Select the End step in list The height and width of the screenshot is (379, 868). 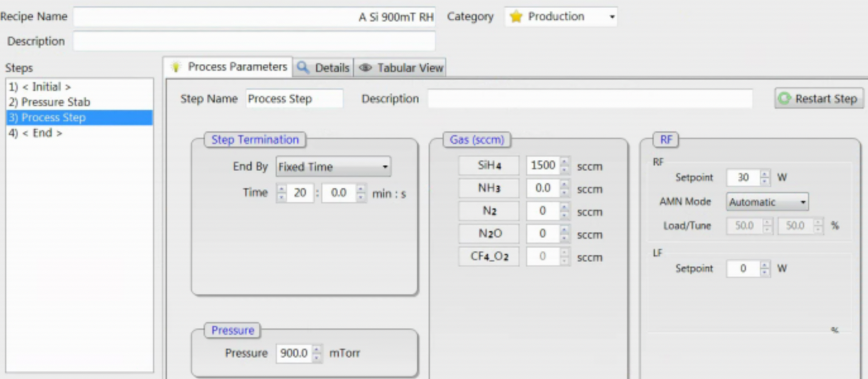[x=35, y=133]
